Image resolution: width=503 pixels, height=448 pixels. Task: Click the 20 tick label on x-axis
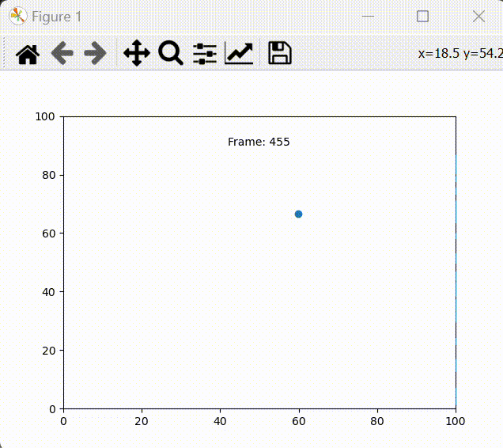142,421
